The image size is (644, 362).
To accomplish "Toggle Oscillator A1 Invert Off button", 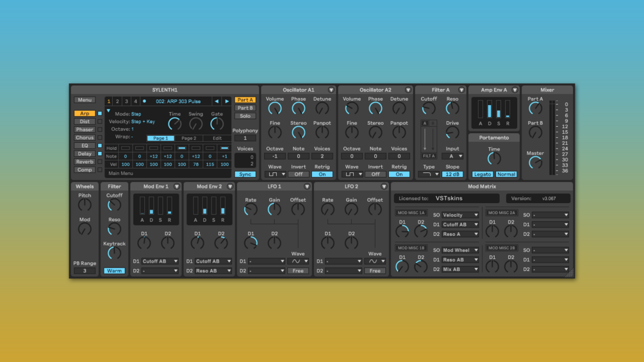I will click(298, 174).
